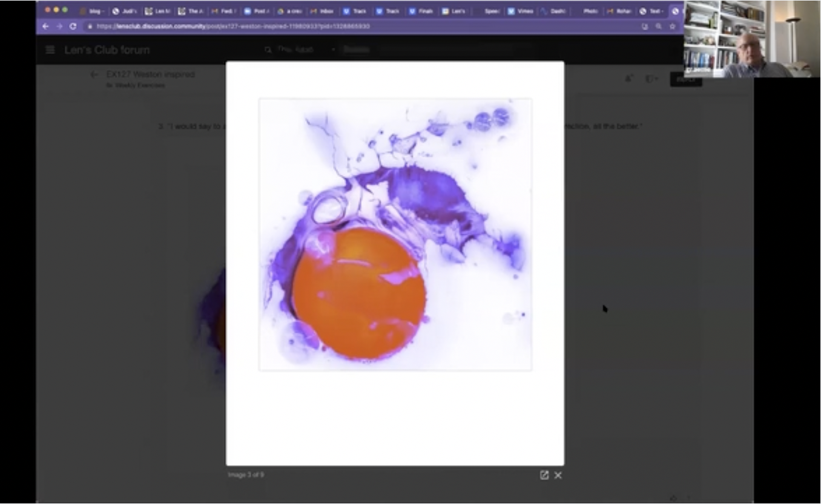Switch to the 'Finah' browser tab
Viewport: 821px width, 504px height.
coord(420,11)
